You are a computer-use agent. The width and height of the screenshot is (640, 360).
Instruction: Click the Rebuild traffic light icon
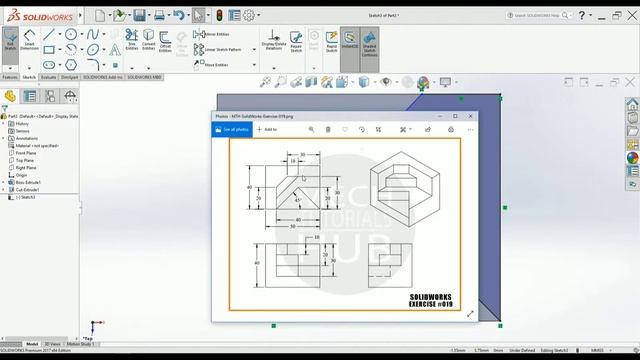pos(219,16)
